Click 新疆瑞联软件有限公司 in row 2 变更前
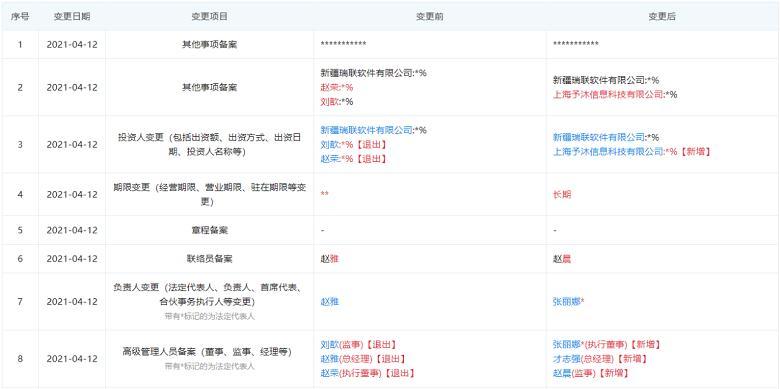This screenshot has height=389, width=780. [x=367, y=73]
